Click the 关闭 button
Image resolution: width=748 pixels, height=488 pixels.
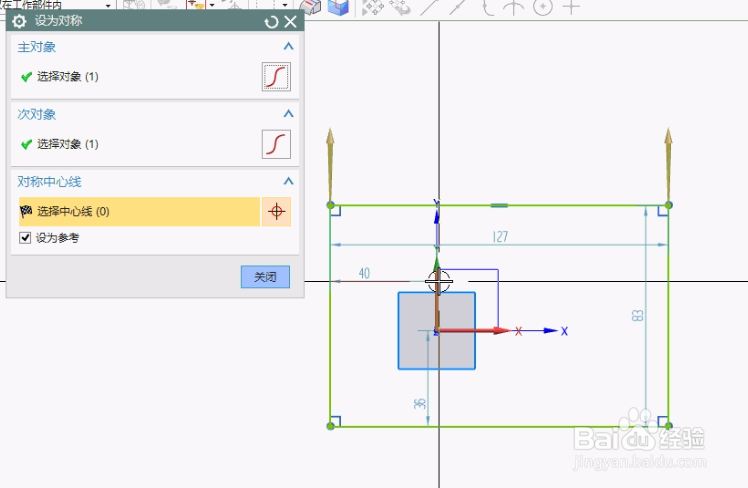click(265, 277)
